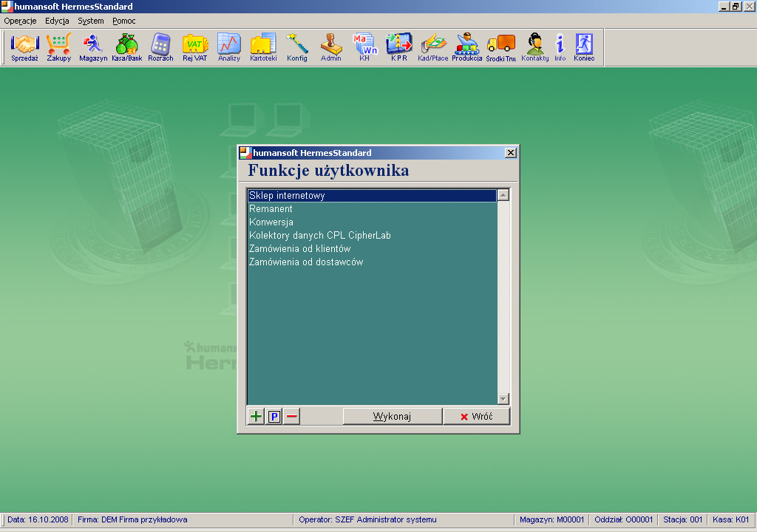Open the Edycja menu
757x532 pixels.
click(57, 21)
